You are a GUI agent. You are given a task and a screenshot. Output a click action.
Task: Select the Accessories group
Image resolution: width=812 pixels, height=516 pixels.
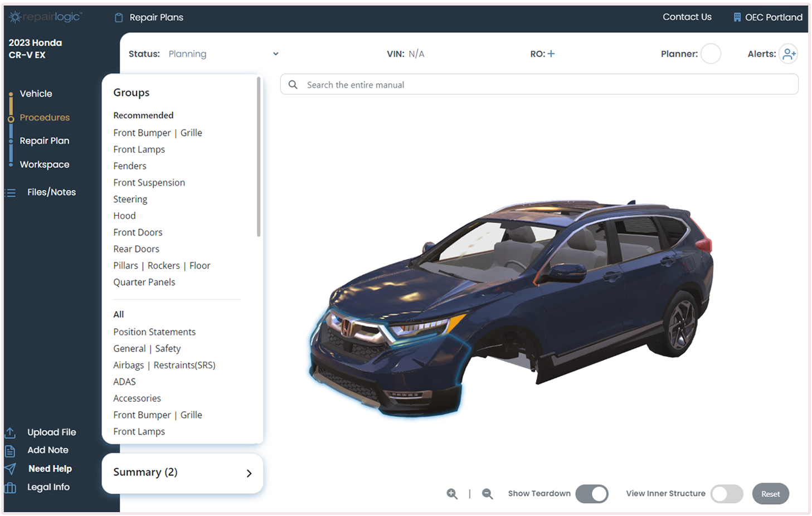pyautogui.click(x=137, y=398)
